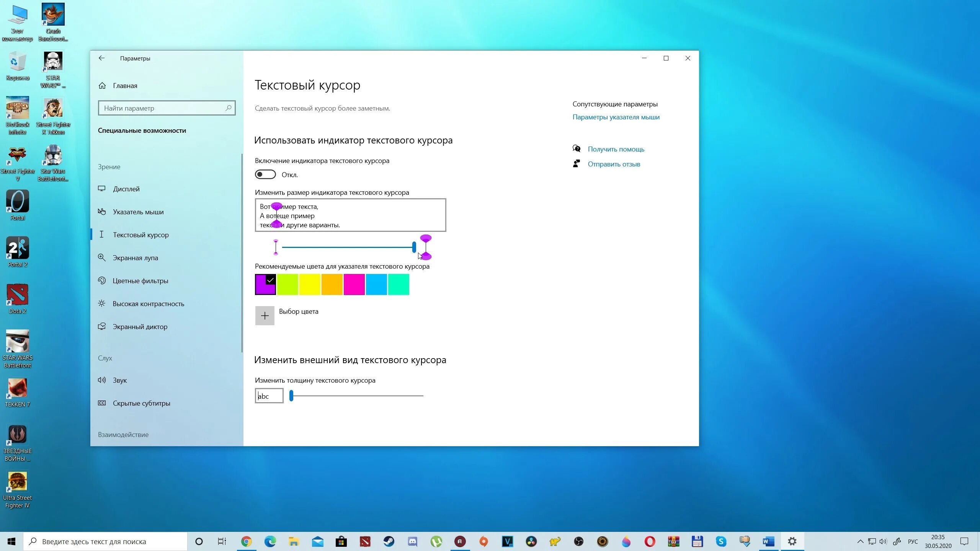The image size is (980, 551).
Task: Go back using the arrow in Параметры
Action: 101,58
